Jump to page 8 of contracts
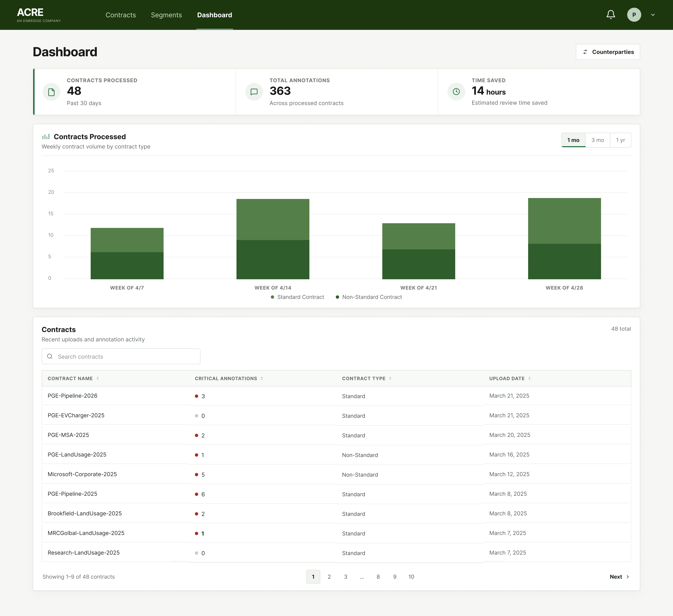This screenshot has width=673, height=616. click(x=378, y=577)
